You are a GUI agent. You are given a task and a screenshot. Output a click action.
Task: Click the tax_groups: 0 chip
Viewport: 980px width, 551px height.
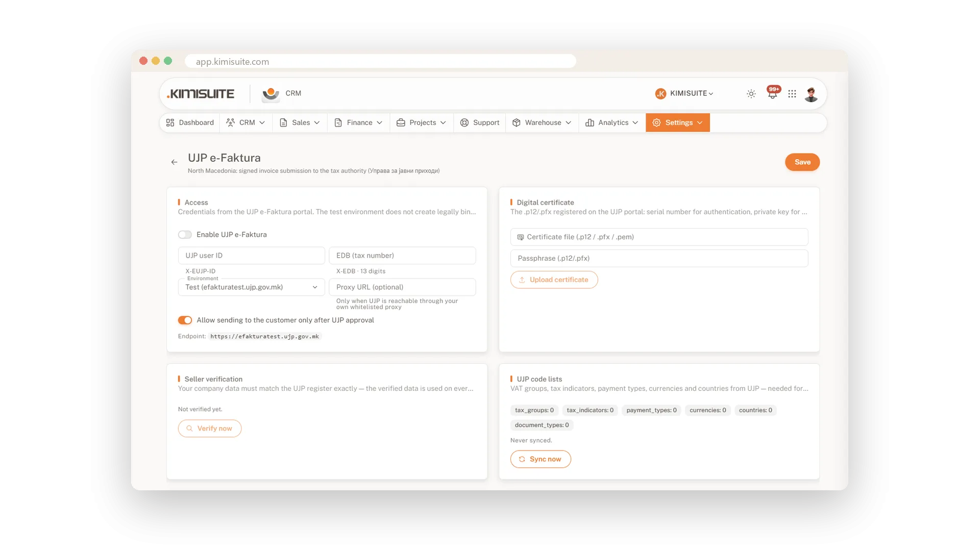[534, 411]
